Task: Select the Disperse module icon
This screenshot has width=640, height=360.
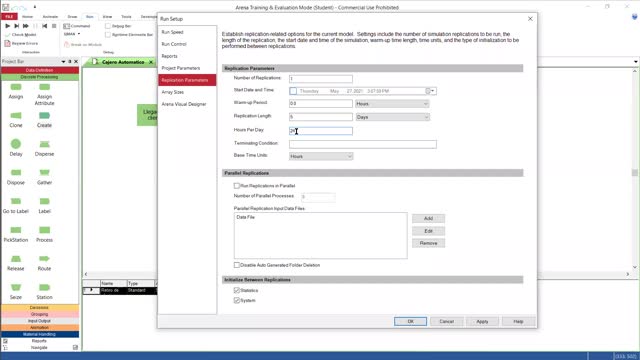Action: click(44, 144)
